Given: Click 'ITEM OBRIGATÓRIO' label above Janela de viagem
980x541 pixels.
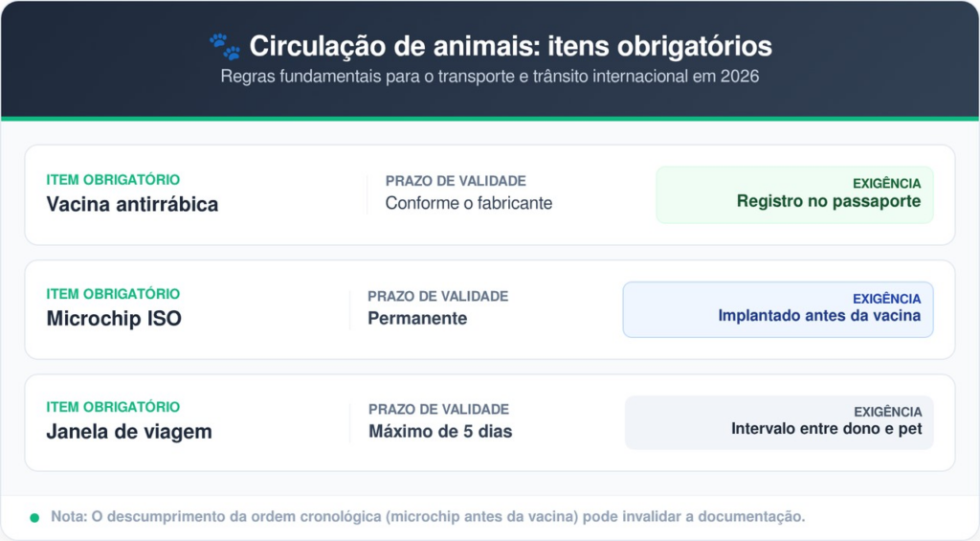Looking at the screenshot, I should (x=113, y=407).
